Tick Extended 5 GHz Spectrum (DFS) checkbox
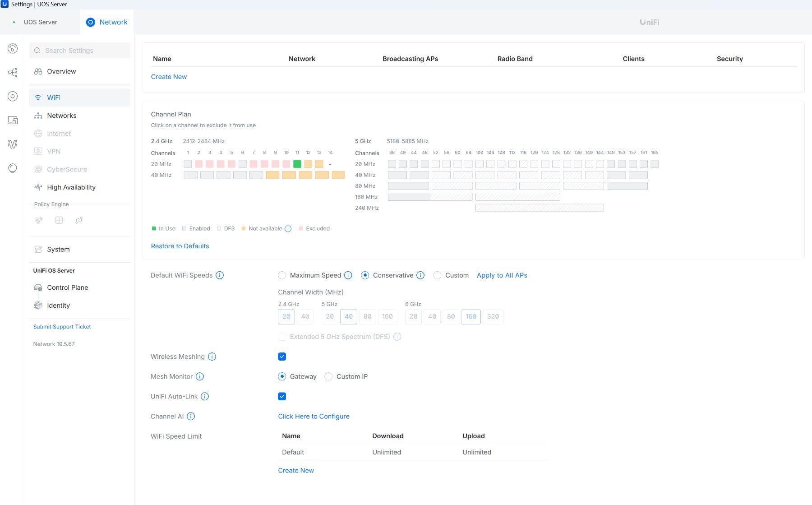 coord(282,337)
